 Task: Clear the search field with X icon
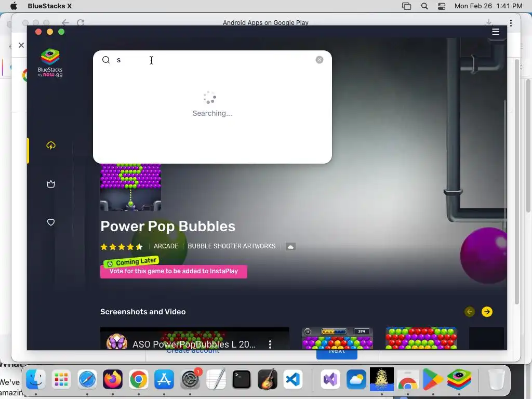[x=320, y=60]
